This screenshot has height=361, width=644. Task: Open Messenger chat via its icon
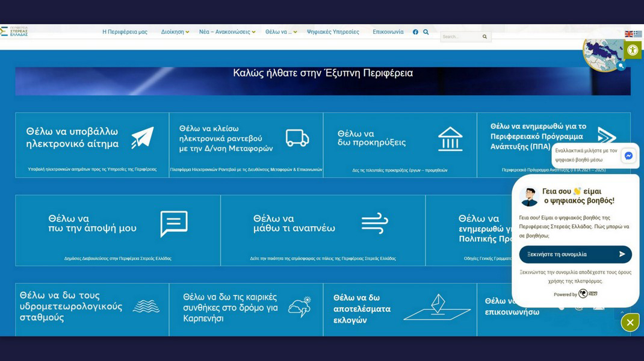(628, 156)
